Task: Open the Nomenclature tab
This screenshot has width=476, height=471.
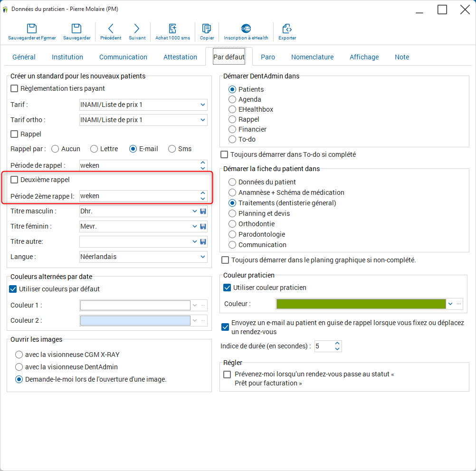Action: tap(312, 57)
